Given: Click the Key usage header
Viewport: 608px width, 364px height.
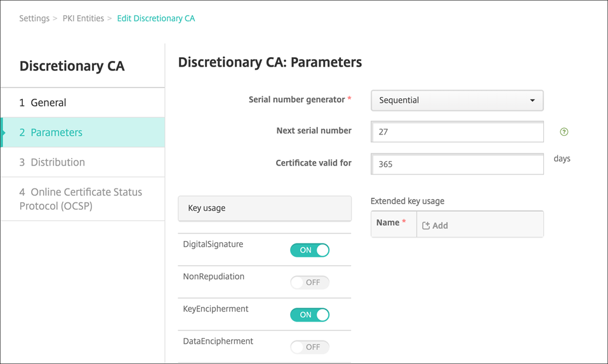Looking at the screenshot, I should pyautogui.click(x=265, y=208).
